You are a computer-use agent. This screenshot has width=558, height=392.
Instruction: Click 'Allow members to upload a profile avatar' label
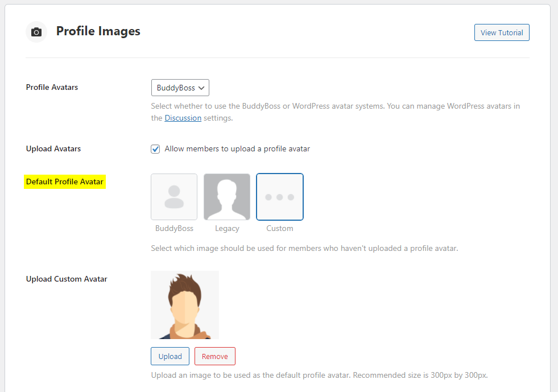pyautogui.click(x=237, y=149)
